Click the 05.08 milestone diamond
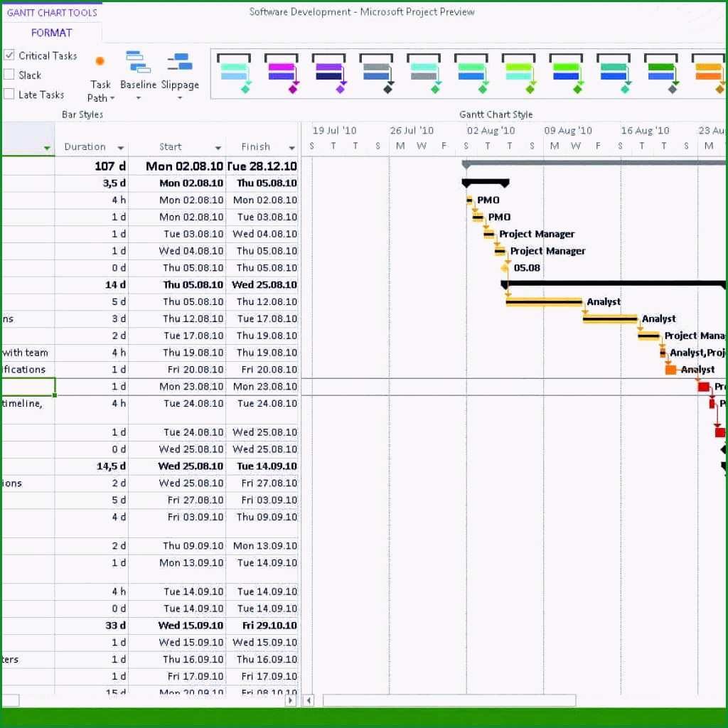This screenshot has width=728, height=728. point(505,268)
